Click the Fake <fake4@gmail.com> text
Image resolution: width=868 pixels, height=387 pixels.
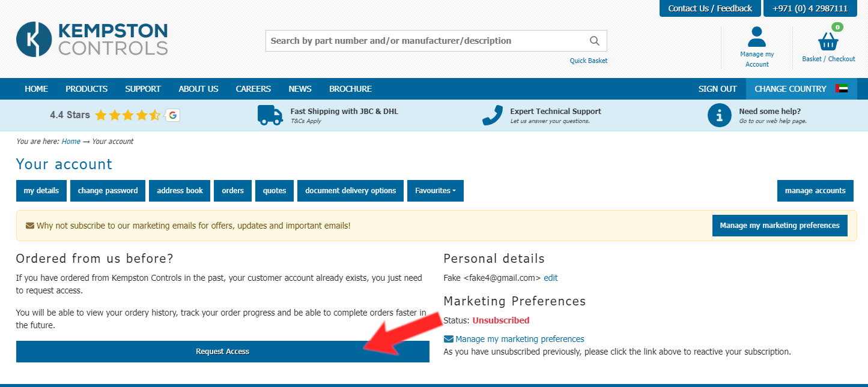click(493, 278)
